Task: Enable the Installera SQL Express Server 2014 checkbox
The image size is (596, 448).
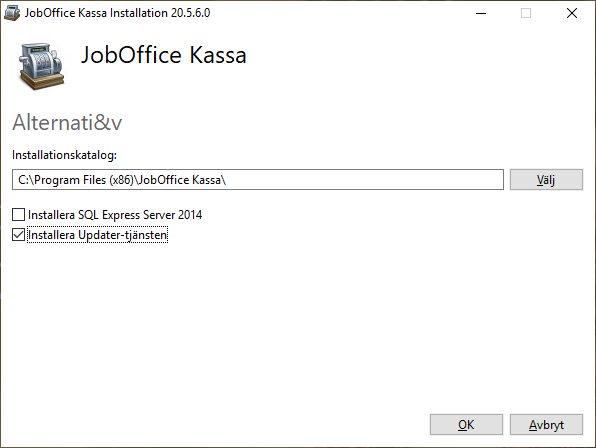Action: 18,215
